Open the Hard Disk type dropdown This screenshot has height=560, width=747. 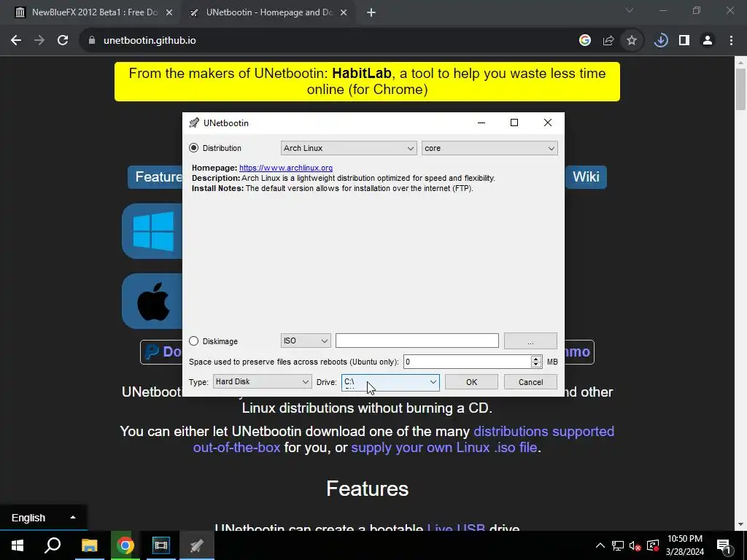[x=262, y=381]
